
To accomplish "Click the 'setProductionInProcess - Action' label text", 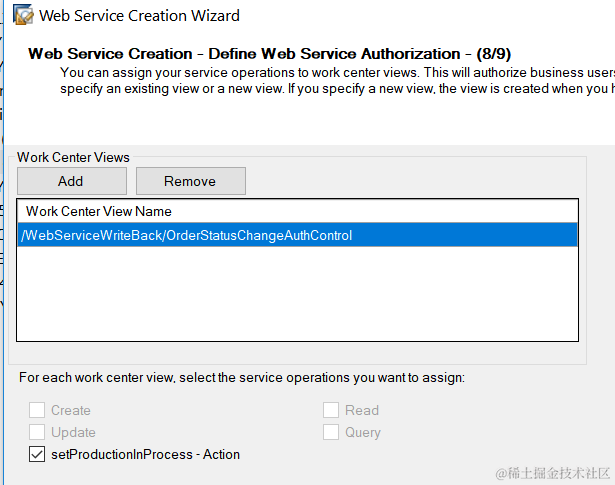I will coord(146,454).
